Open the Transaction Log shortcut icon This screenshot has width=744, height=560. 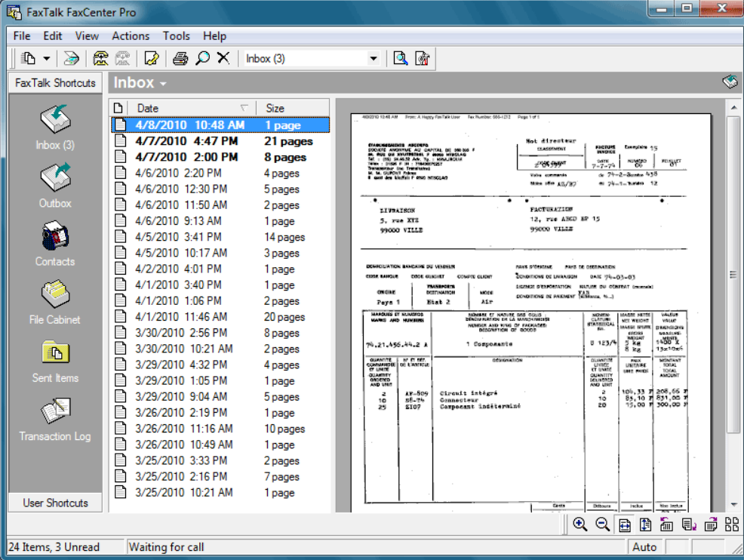pos(55,411)
